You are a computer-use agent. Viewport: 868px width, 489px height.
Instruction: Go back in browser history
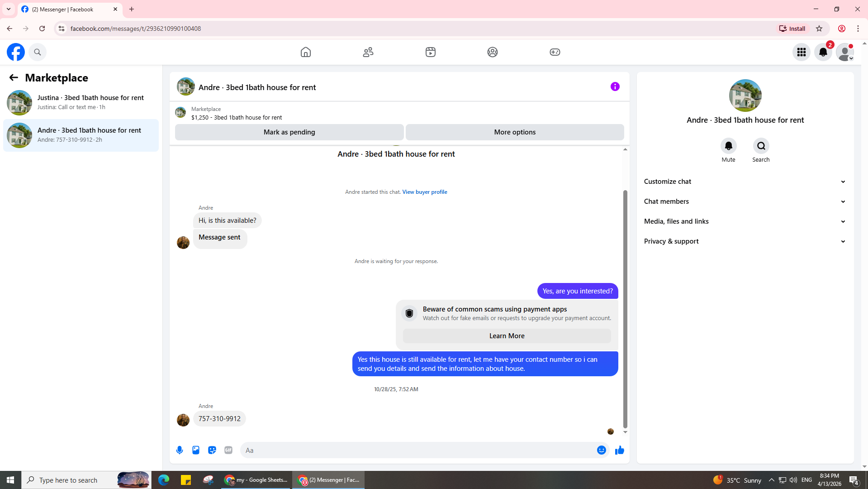pyautogui.click(x=9, y=29)
